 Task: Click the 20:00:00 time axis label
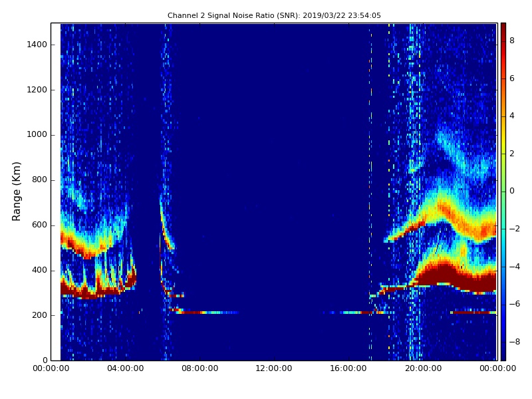click(x=423, y=368)
